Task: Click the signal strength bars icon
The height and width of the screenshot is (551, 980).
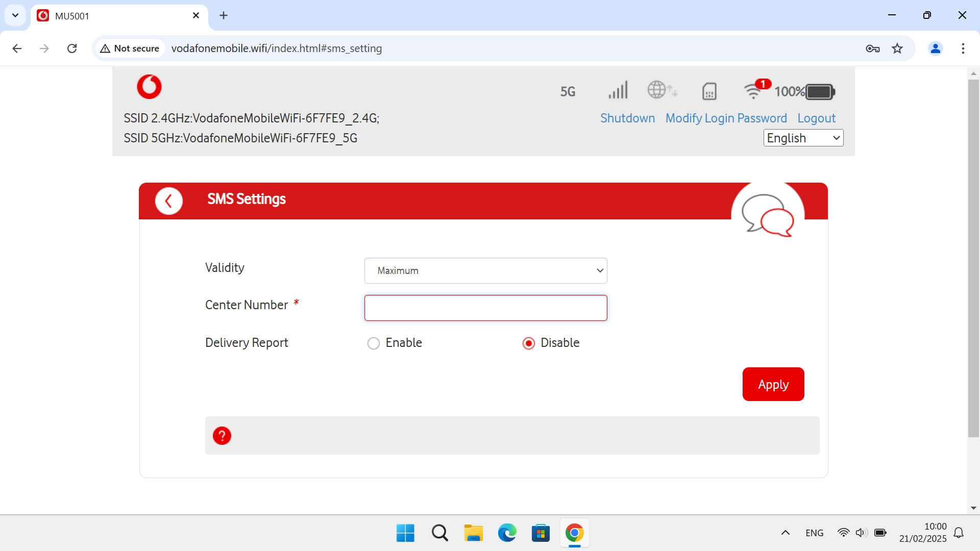Action: click(618, 91)
